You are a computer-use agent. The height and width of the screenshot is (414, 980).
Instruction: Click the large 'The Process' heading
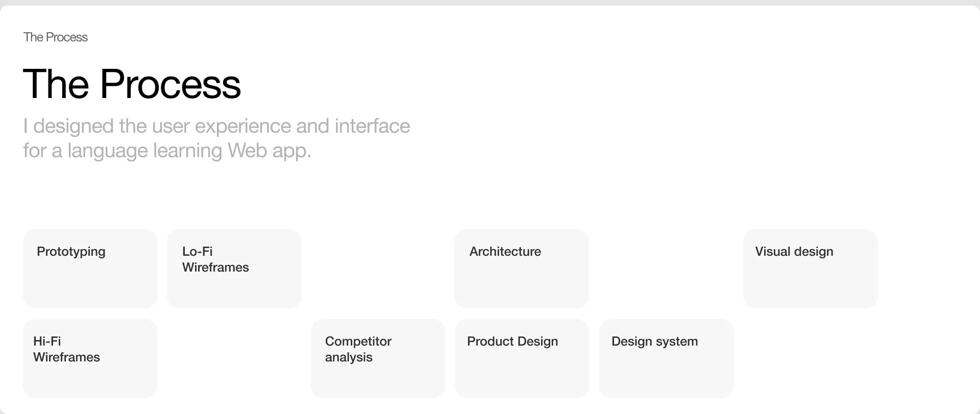132,84
